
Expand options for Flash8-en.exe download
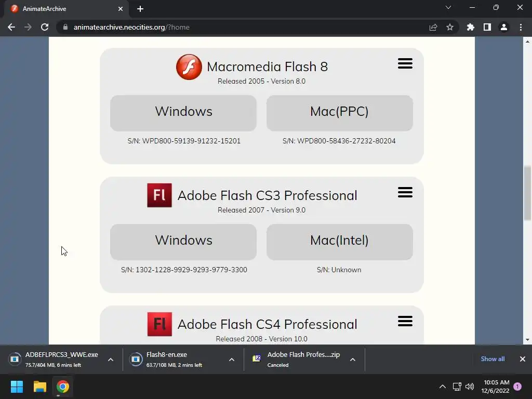[232, 360]
